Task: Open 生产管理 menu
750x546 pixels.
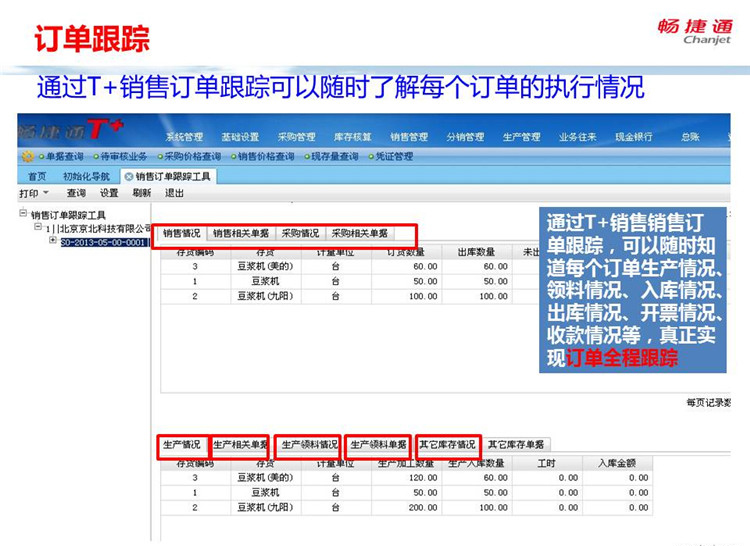Action: click(521, 137)
